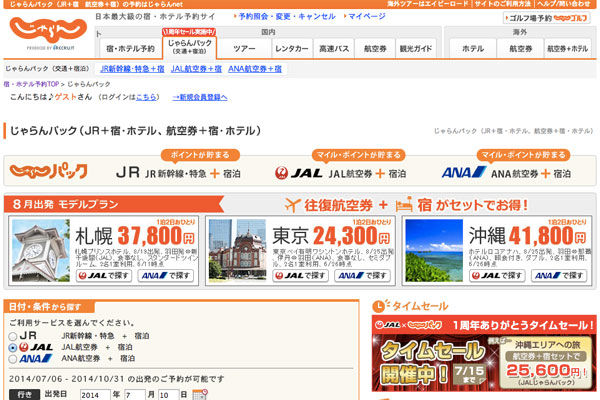The width and height of the screenshot is (600, 400).
Task: Search Tokyo plan with JALで探す
Action: pos(300,276)
